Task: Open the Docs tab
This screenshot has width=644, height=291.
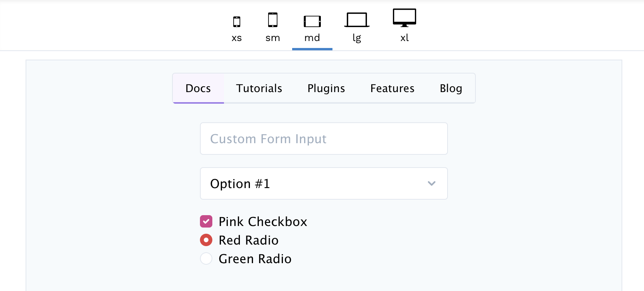Action: coord(198,88)
